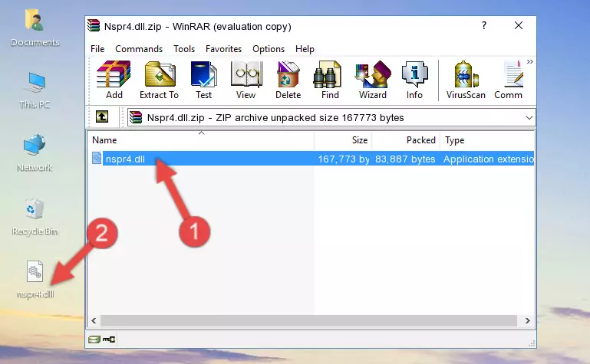Click the horizontal scrollbar track
The width and height of the screenshot is (590, 364).
[308, 320]
